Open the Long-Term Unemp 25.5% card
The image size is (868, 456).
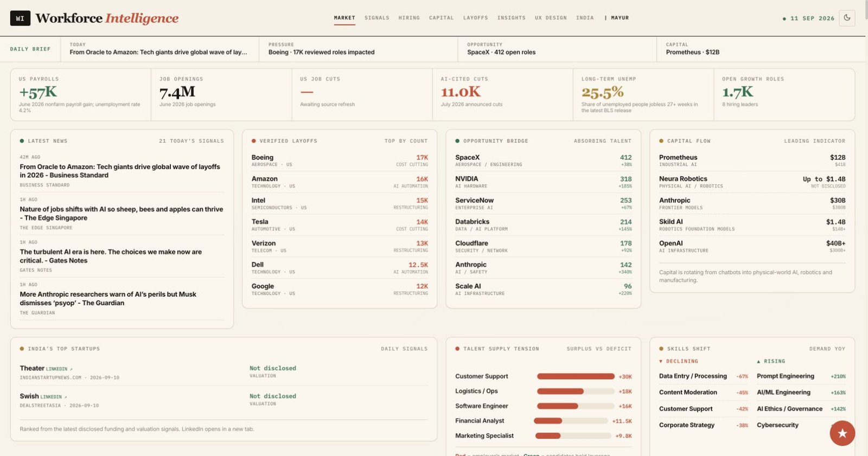[643, 94]
